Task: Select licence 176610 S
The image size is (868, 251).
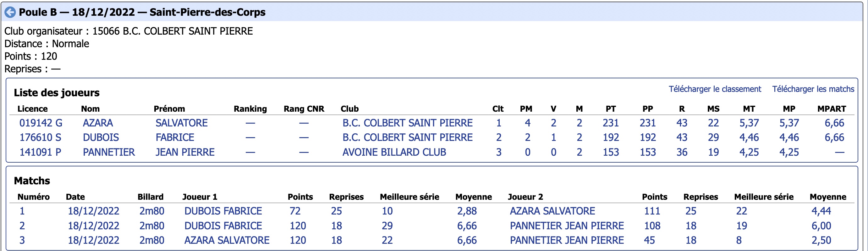Action: click(41, 137)
